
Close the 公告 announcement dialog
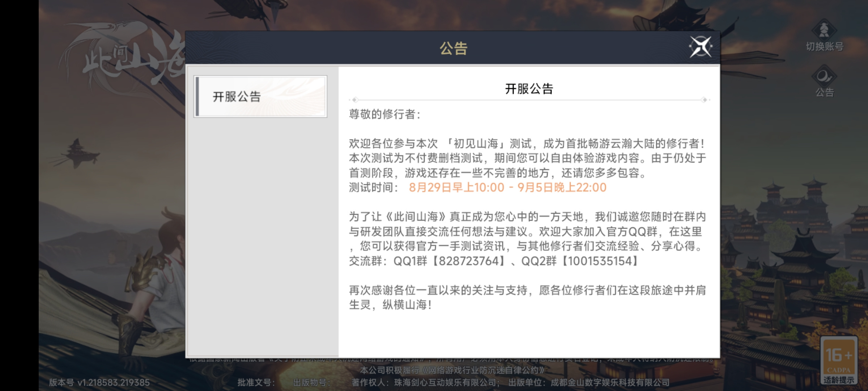click(x=701, y=47)
